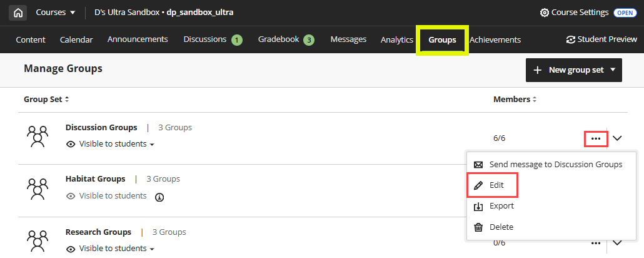Viewport: 644px width, 258px height.
Task: Select Edit from the context menu
Action: click(492, 185)
